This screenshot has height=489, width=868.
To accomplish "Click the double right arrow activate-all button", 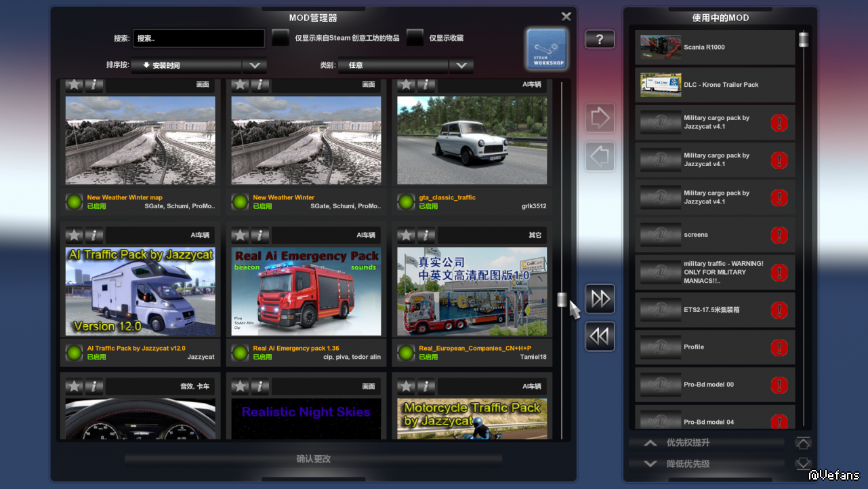I will pyautogui.click(x=600, y=299).
